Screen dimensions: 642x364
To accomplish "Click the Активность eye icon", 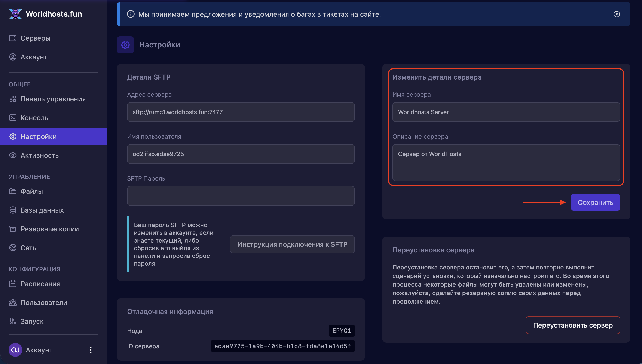I will tap(13, 155).
